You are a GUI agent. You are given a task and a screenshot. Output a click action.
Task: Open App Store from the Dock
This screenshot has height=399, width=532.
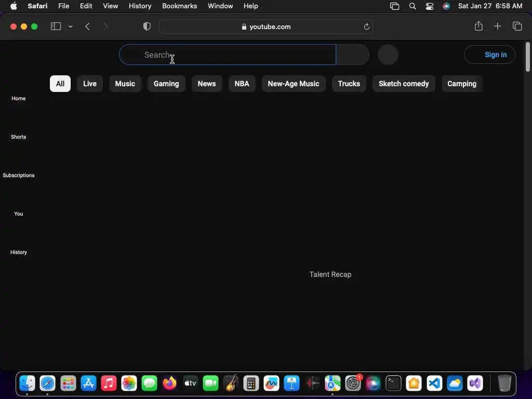pyautogui.click(x=88, y=383)
